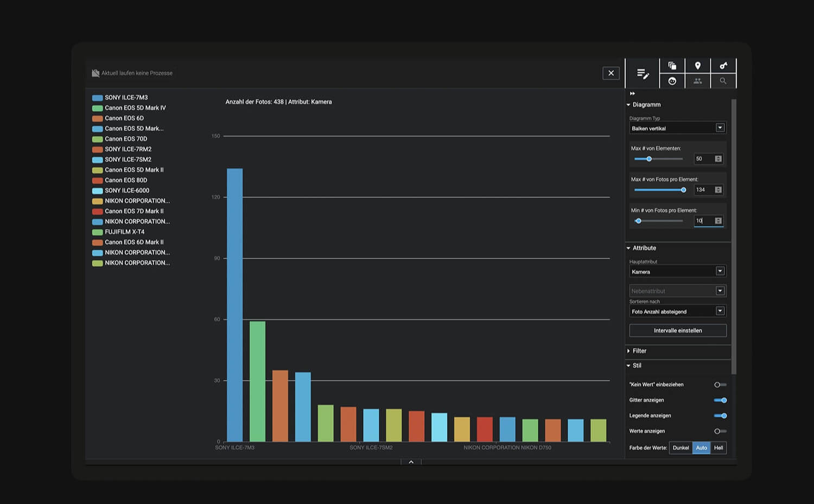Screen dimensions: 814x504
Task: Choose Hell as value color
Action: [718, 448]
